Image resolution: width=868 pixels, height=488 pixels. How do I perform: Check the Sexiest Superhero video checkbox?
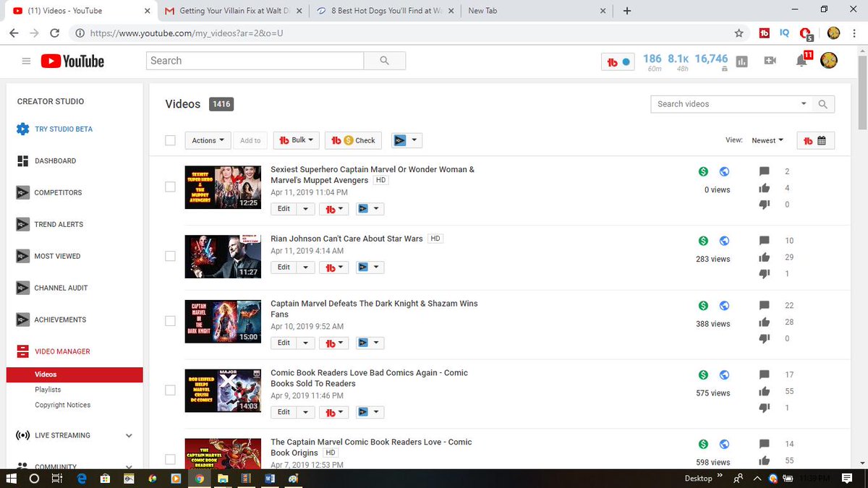coord(170,187)
